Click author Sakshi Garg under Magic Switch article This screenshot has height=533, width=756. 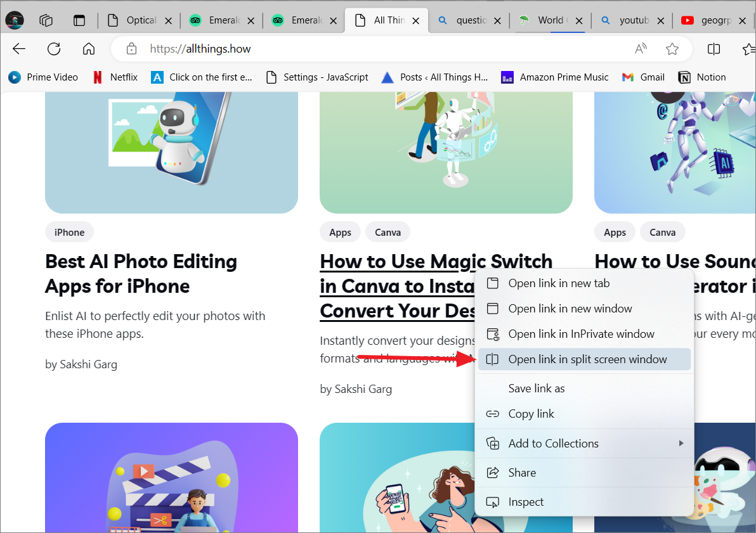[363, 389]
